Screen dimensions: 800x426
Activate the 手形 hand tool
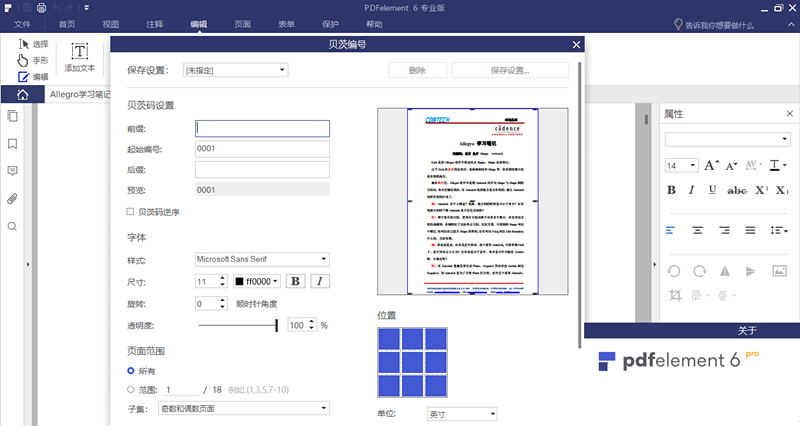(22, 60)
